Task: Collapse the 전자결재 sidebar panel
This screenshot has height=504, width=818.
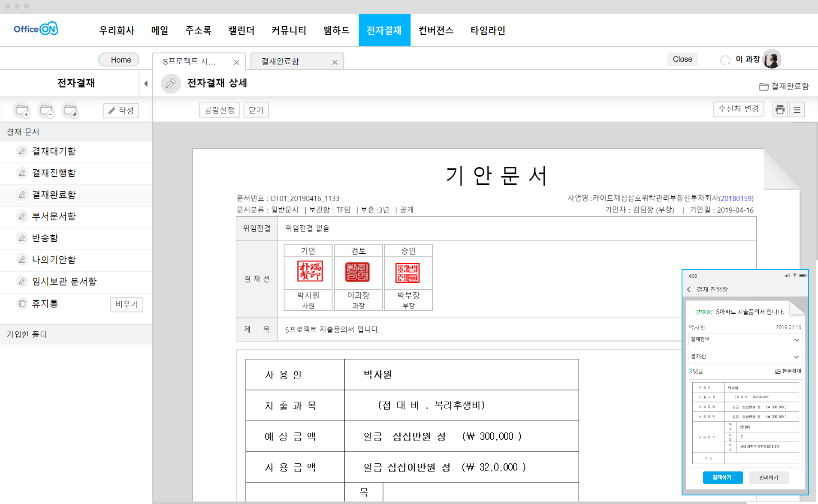Action: (x=146, y=84)
